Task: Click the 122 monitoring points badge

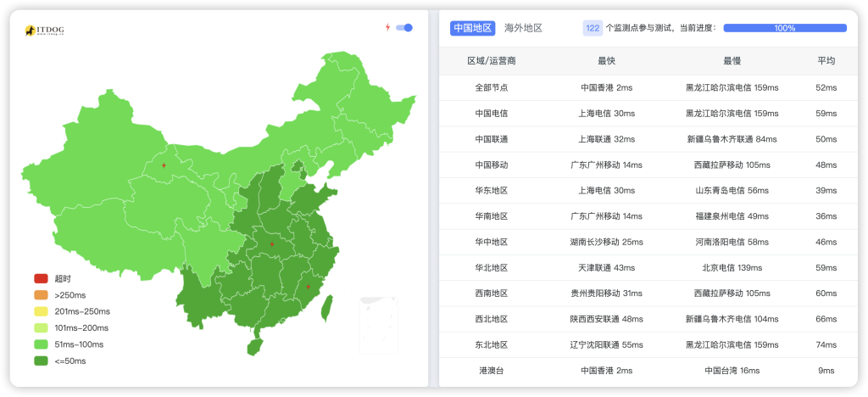Action: tap(593, 28)
